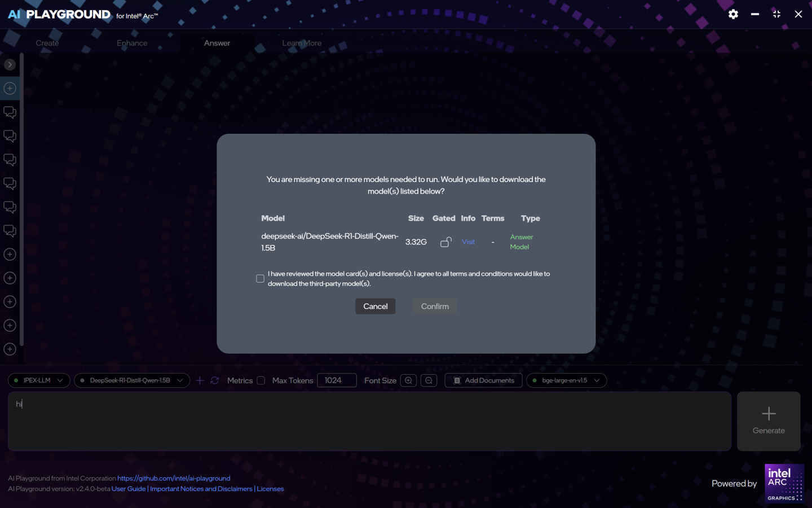Enable the Metrics checkbox
Screen dimensions: 812x508
click(261, 380)
